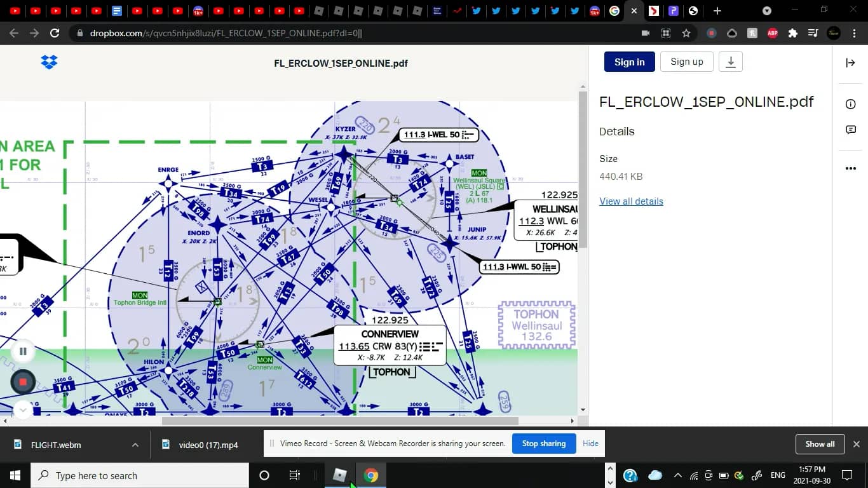Image resolution: width=868 pixels, height=488 pixels.
Task: Close the downloads bar with the X
Action: [856, 444]
